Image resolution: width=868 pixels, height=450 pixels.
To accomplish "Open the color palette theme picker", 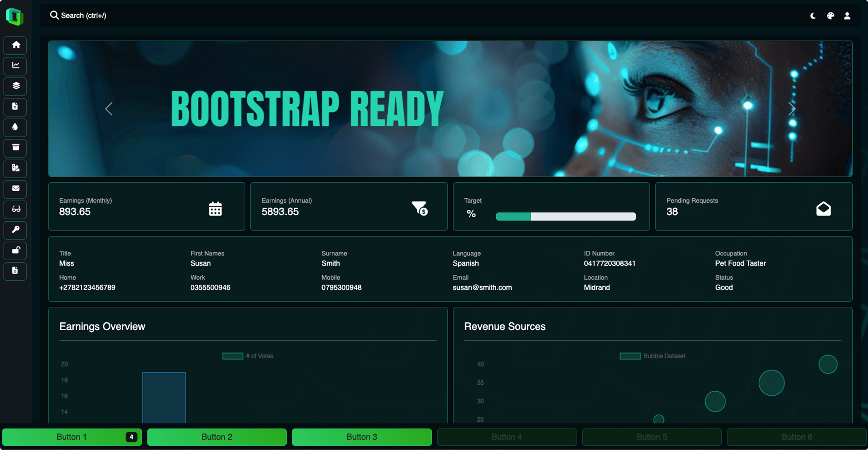I will click(830, 16).
